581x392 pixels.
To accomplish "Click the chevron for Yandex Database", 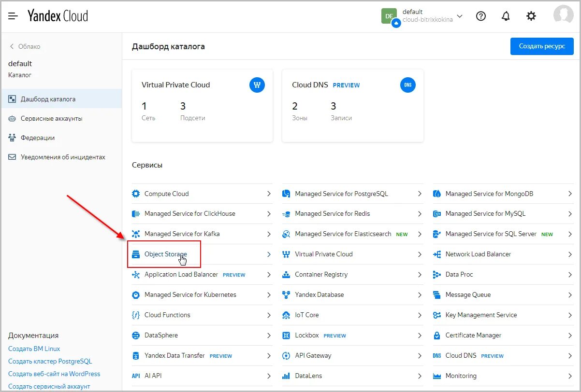I will click(420, 294).
